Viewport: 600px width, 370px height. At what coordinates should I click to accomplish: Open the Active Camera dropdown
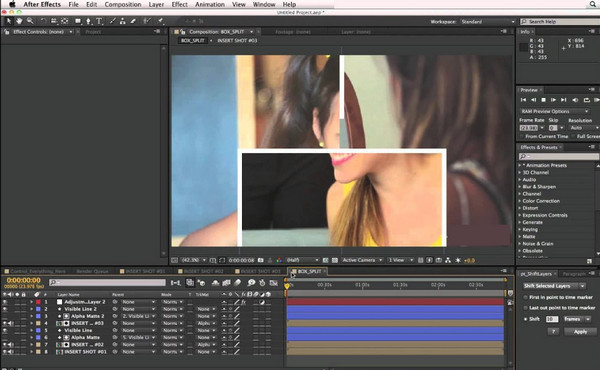pyautogui.click(x=362, y=260)
